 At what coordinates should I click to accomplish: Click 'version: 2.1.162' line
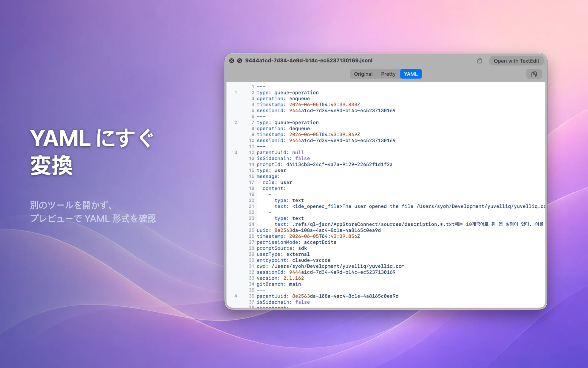[280, 278]
